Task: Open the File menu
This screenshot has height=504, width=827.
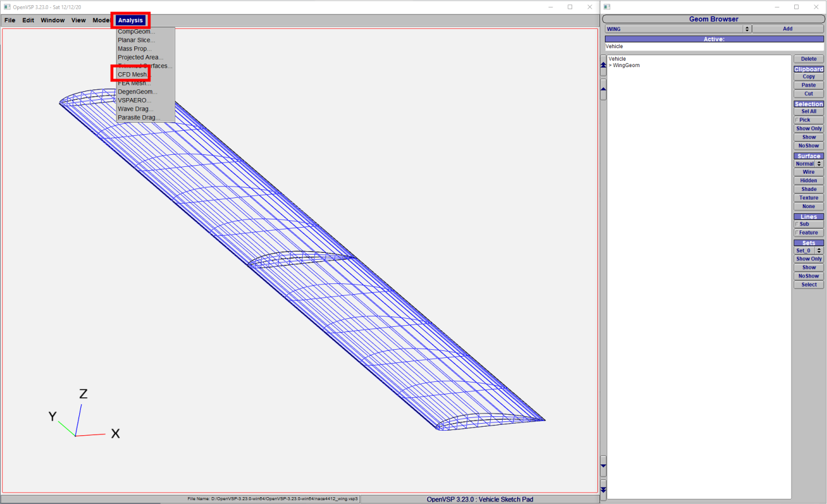Action: pos(10,20)
